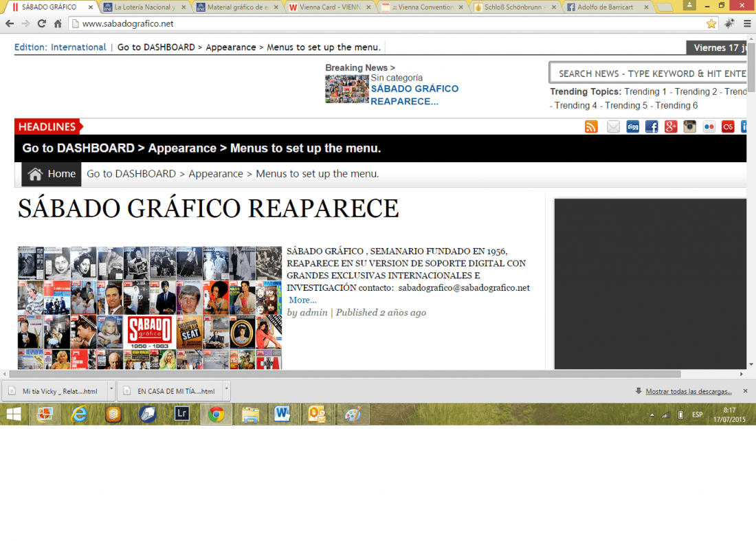Open the Trending 4 topic

576,106
